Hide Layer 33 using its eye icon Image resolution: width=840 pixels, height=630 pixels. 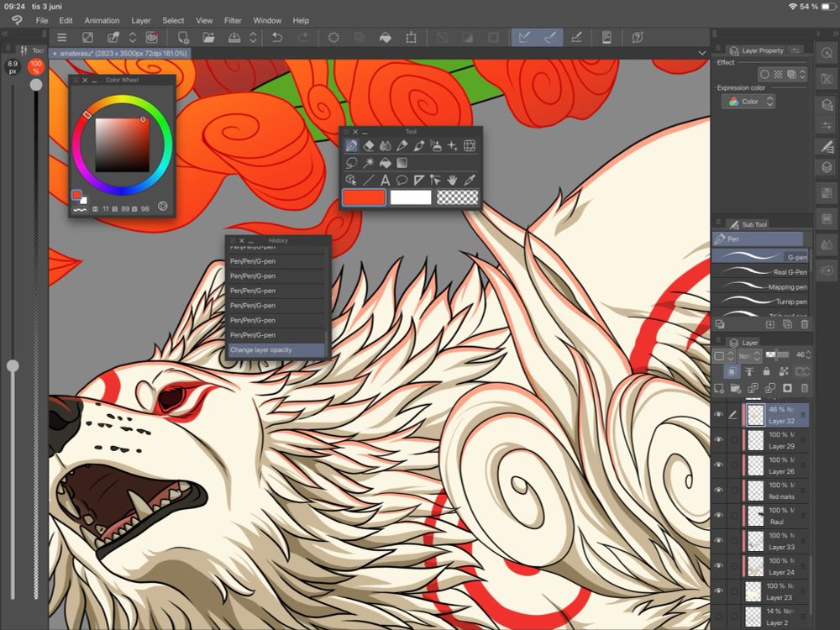[718, 540]
